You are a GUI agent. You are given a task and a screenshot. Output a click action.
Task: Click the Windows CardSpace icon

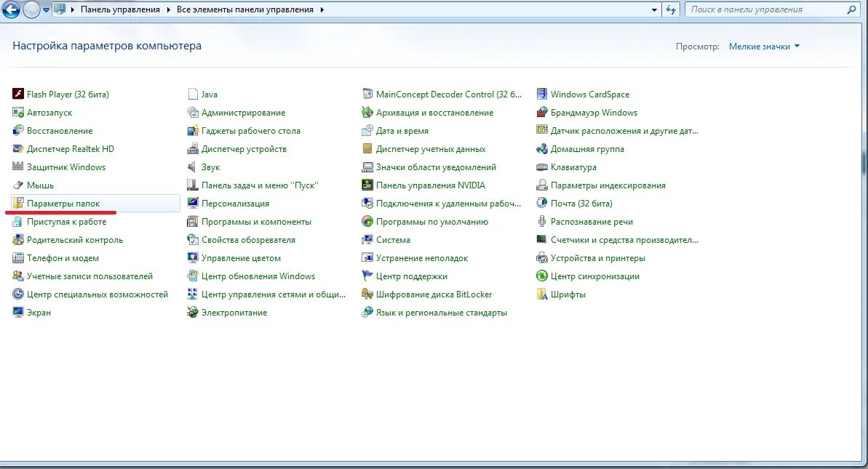(x=542, y=94)
